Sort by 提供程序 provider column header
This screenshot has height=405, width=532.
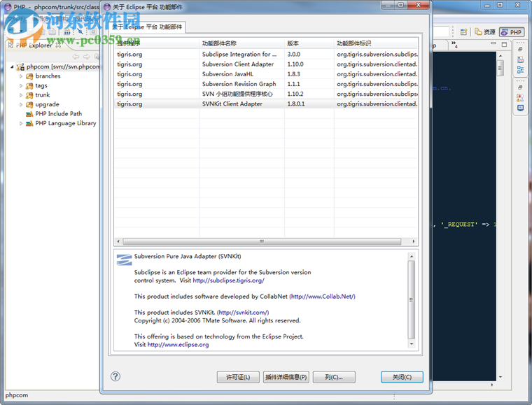click(157, 43)
